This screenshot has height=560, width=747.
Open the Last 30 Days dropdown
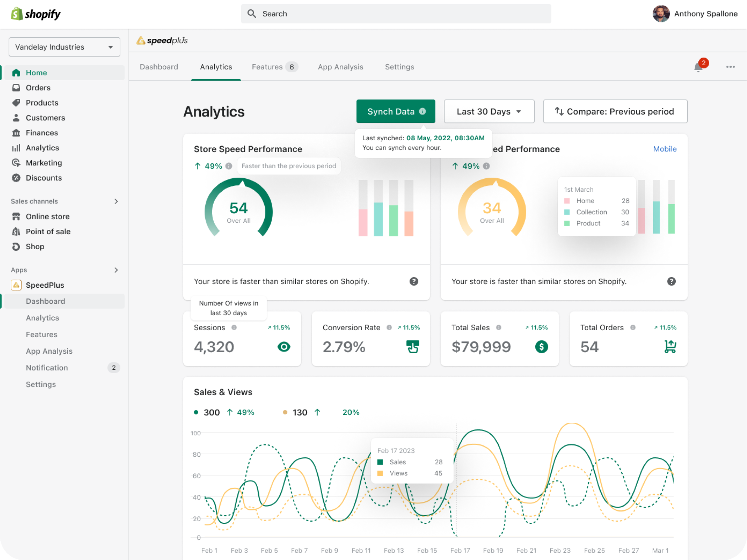[489, 112]
